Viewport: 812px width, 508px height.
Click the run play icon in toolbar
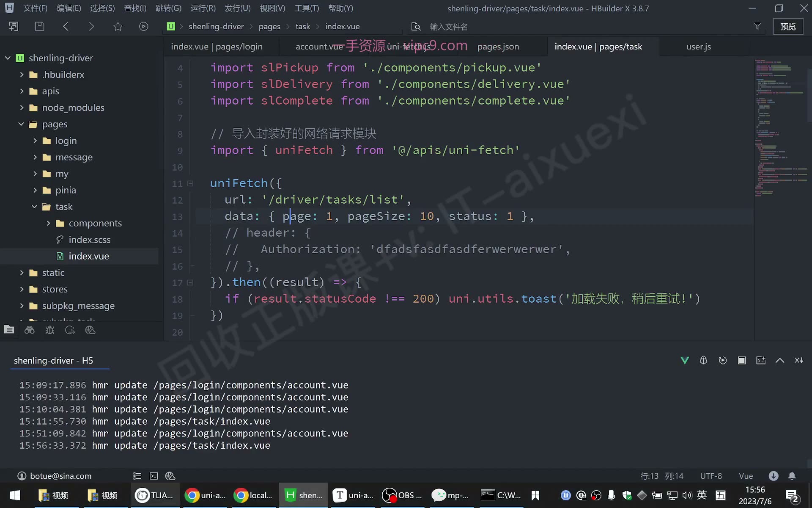[144, 26]
